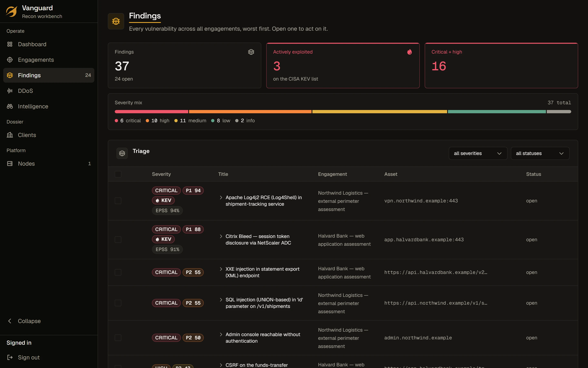Click the Engagements target icon
This screenshot has height=368, width=588.
coord(10,60)
